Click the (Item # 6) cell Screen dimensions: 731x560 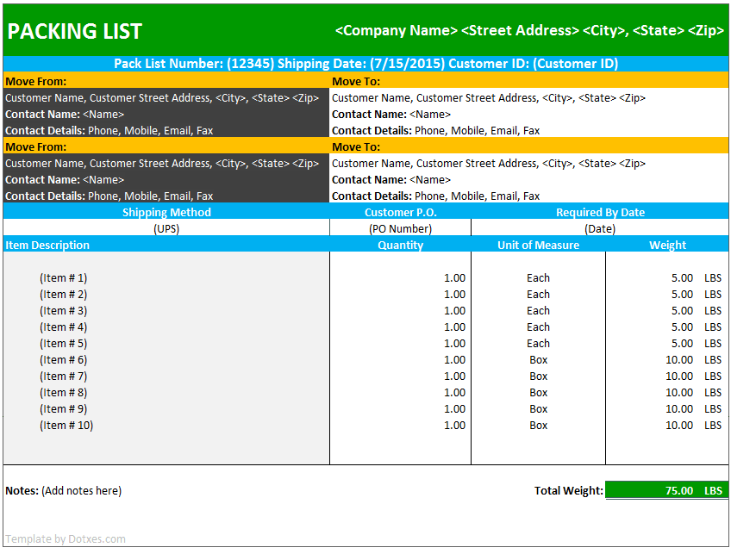pyautogui.click(x=64, y=359)
